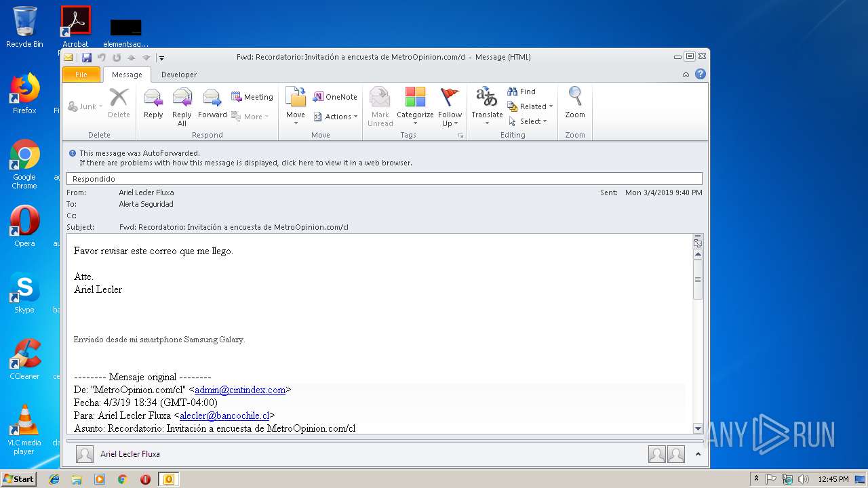Open the File tab
This screenshot has height=488, width=868.
click(x=81, y=75)
